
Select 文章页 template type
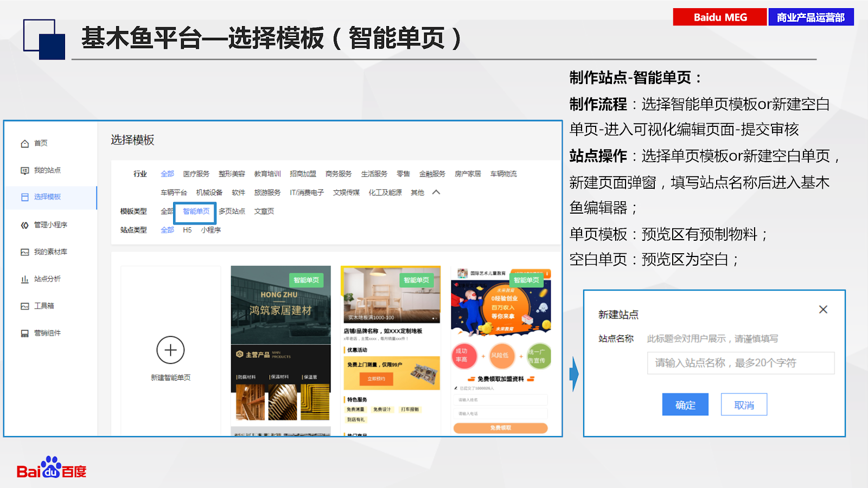coord(264,211)
